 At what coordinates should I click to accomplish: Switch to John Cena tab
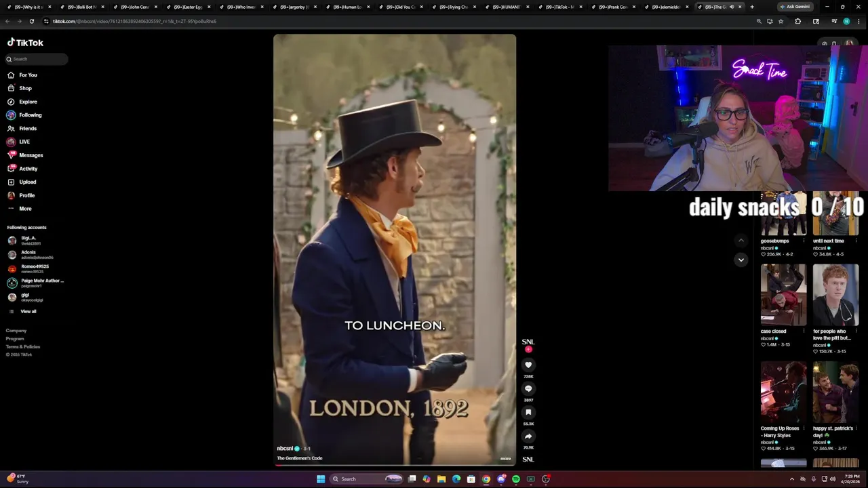point(135,7)
